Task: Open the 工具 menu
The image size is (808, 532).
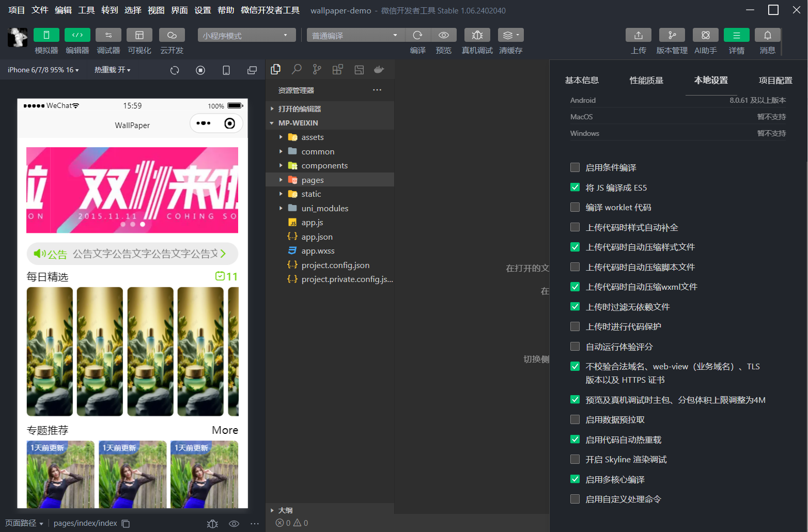Action: point(86,10)
